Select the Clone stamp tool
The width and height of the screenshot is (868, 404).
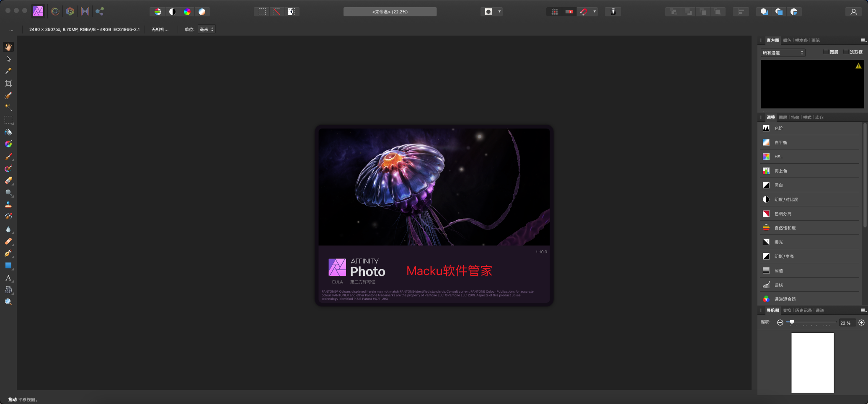(x=8, y=205)
